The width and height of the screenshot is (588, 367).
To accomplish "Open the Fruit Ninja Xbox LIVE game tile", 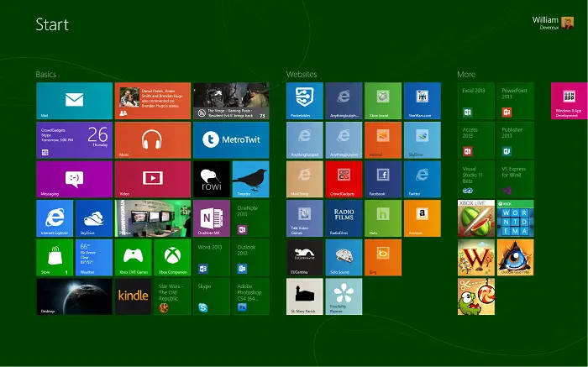I will [x=476, y=218].
